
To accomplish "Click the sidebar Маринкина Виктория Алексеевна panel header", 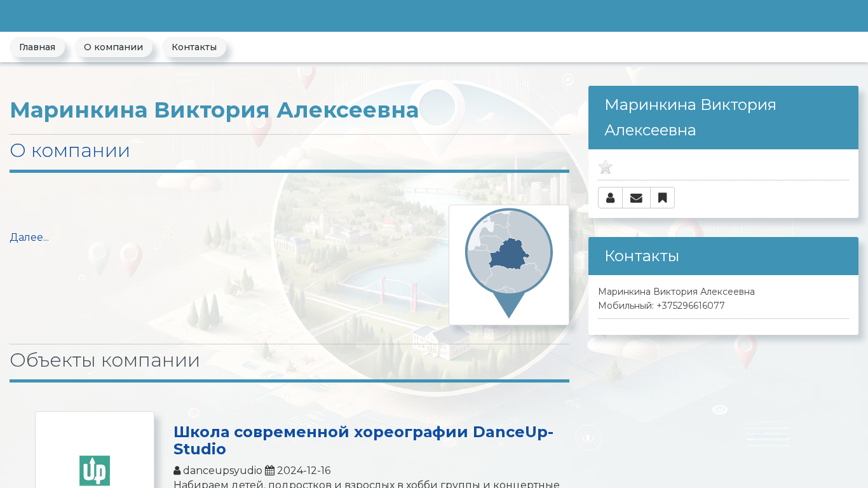I will [x=723, y=118].
